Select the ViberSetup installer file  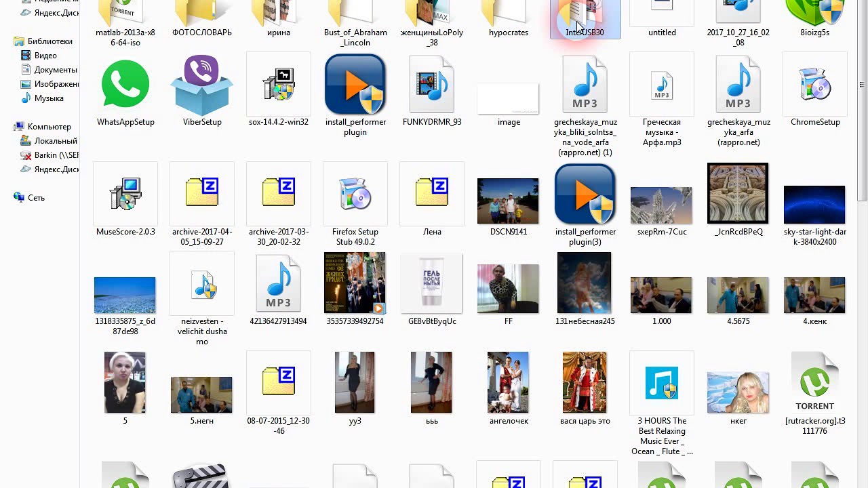201,85
